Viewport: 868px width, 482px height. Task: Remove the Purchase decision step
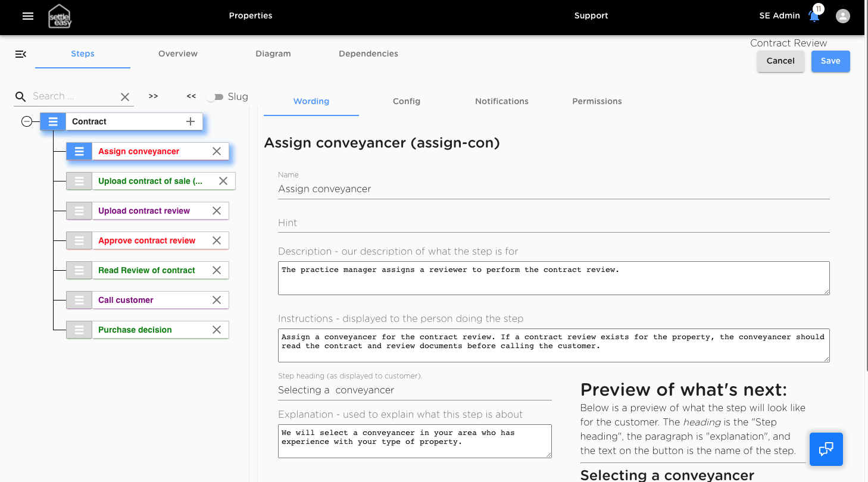click(x=217, y=330)
